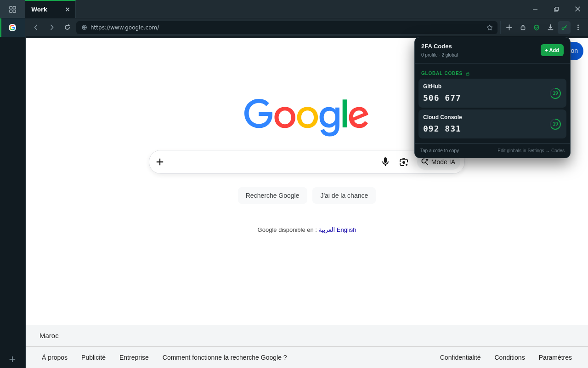Reload the current page
The width and height of the screenshot is (588, 368).
point(67,28)
